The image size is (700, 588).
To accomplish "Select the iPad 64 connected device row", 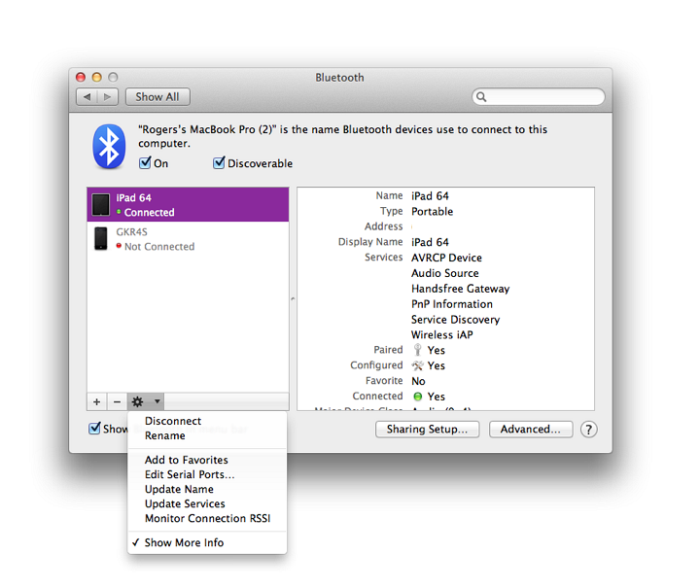I will (188, 205).
